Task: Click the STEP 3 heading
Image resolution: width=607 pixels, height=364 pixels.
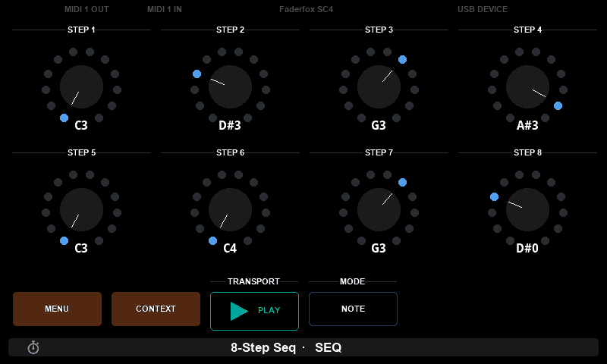Action: point(379,30)
